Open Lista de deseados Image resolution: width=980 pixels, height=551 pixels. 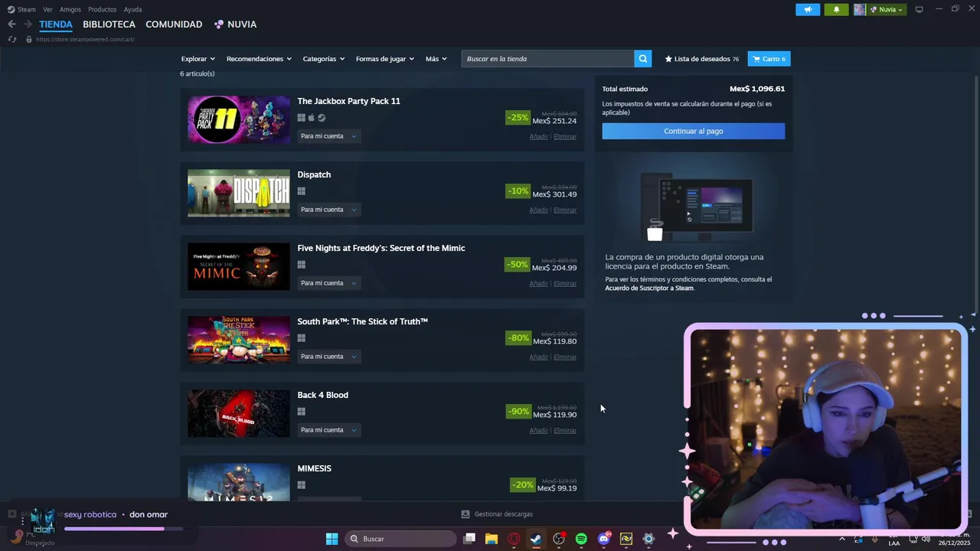click(x=702, y=59)
